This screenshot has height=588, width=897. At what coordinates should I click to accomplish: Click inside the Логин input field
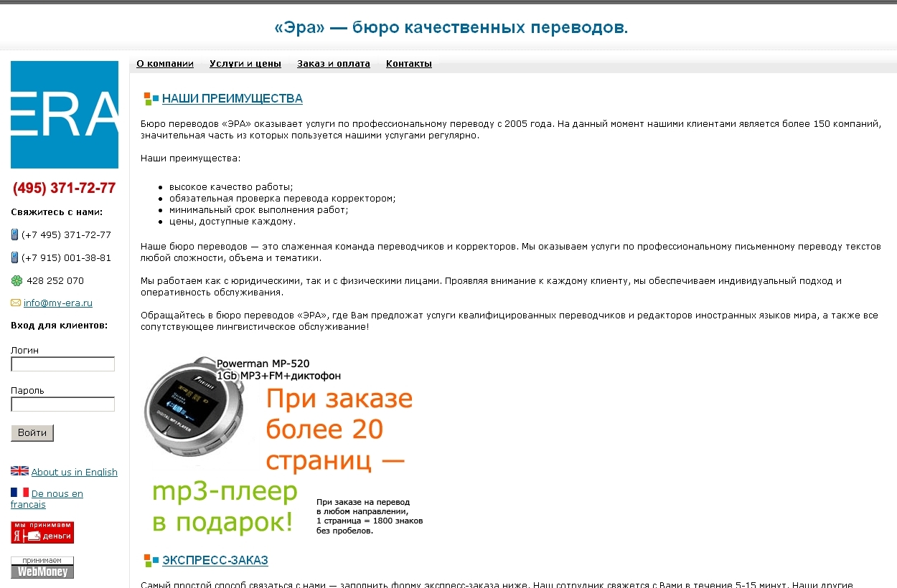tap(62, 364)
